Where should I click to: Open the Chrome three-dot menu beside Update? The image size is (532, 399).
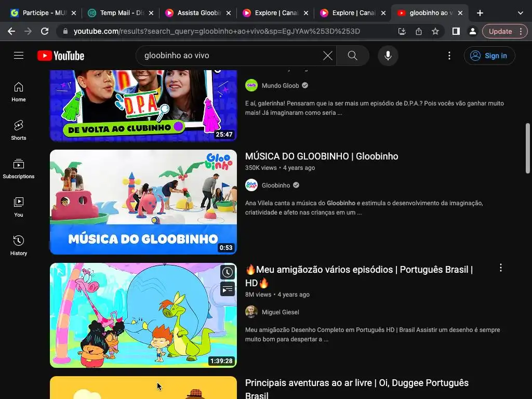(x=521, y=31)
